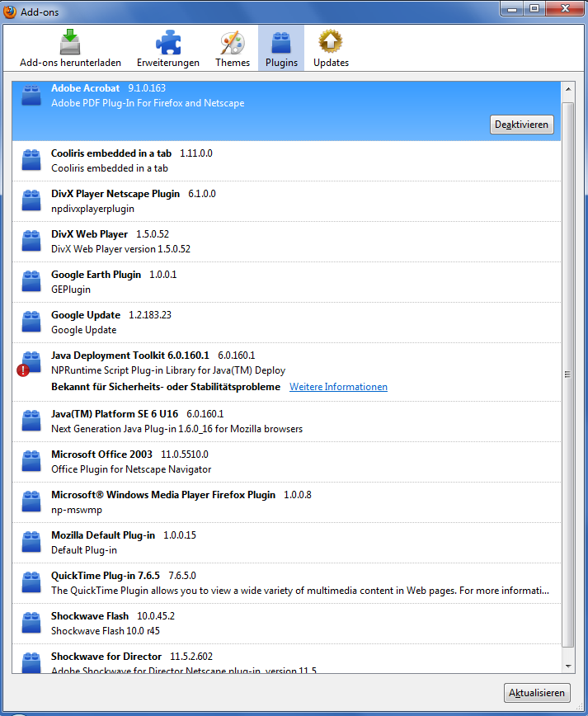Viewport: 588px width, 716px height.
Task: Click the Shockwave Flash plugin icon
Action: (31, 623)
